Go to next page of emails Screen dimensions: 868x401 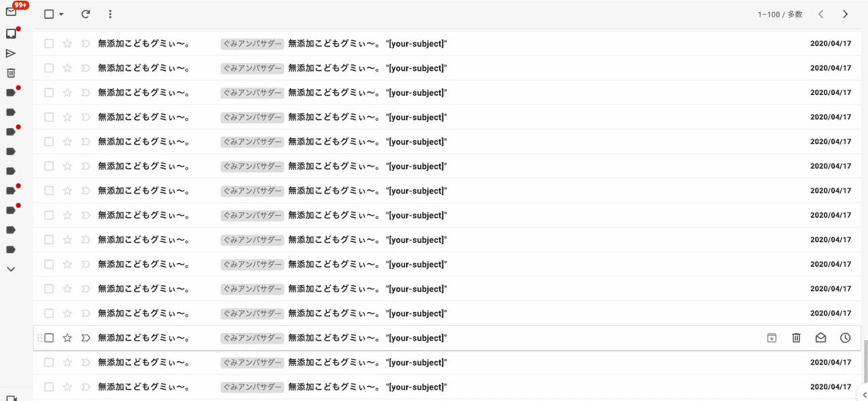coord(845,14)
